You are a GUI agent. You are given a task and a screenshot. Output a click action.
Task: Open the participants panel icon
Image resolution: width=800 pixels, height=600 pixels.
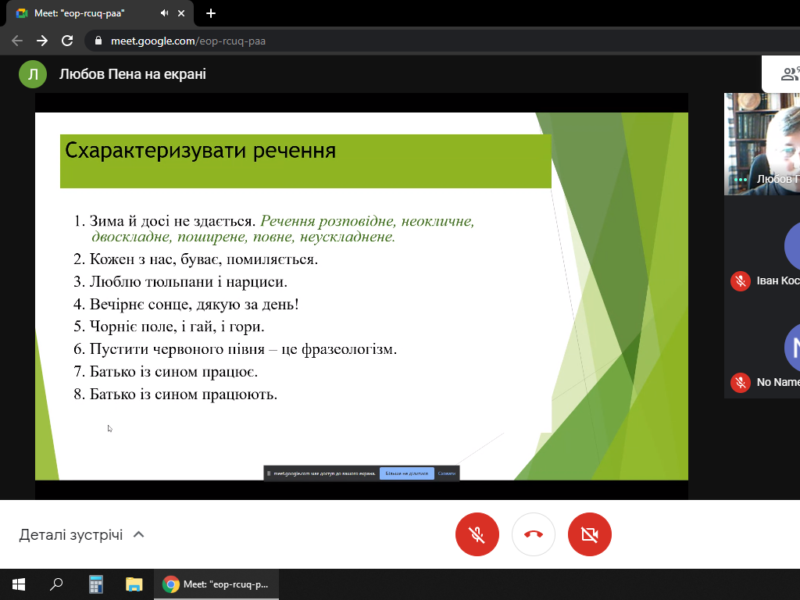click(x=789, y=74)
